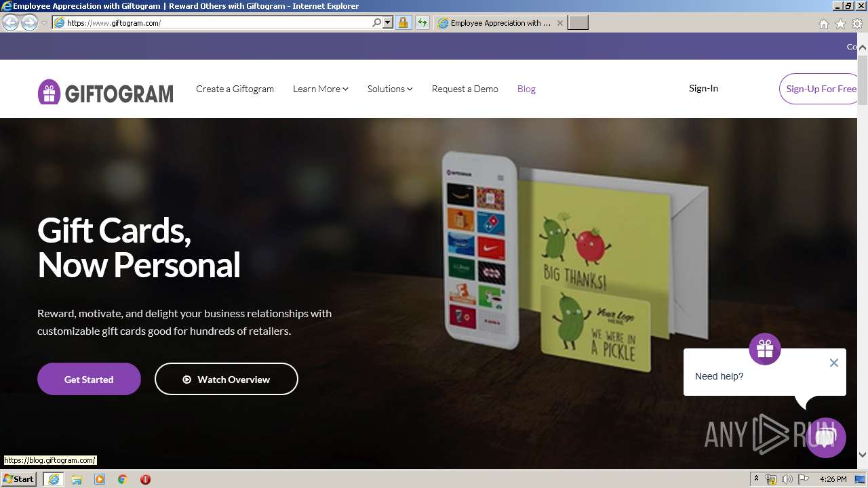Click the gift icon on help popup
868x488 pixels.
pyautogui.click(x=765, y=349)
